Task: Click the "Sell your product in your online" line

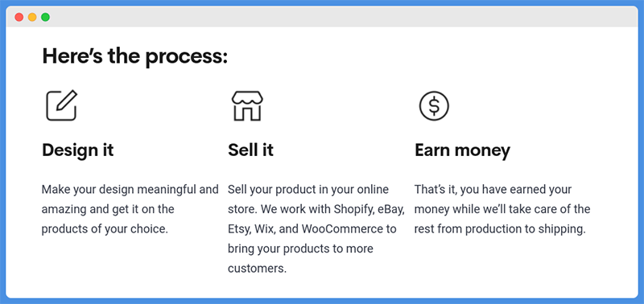Action: point(308,190)
